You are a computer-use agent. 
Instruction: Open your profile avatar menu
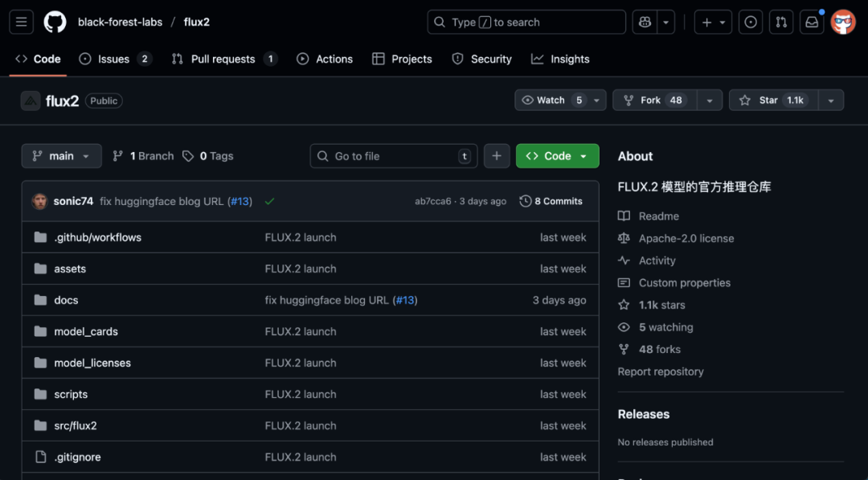click(842, 22)
